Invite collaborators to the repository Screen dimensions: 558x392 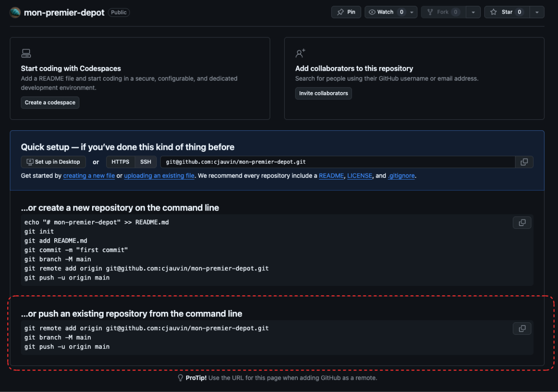point(323,93)
